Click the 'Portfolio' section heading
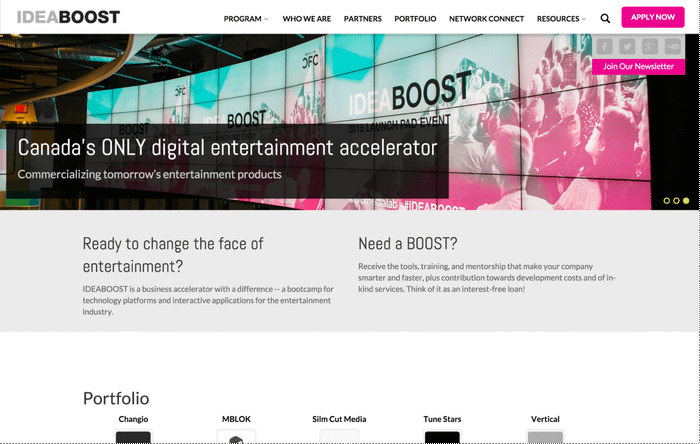 tap(116, 398)
